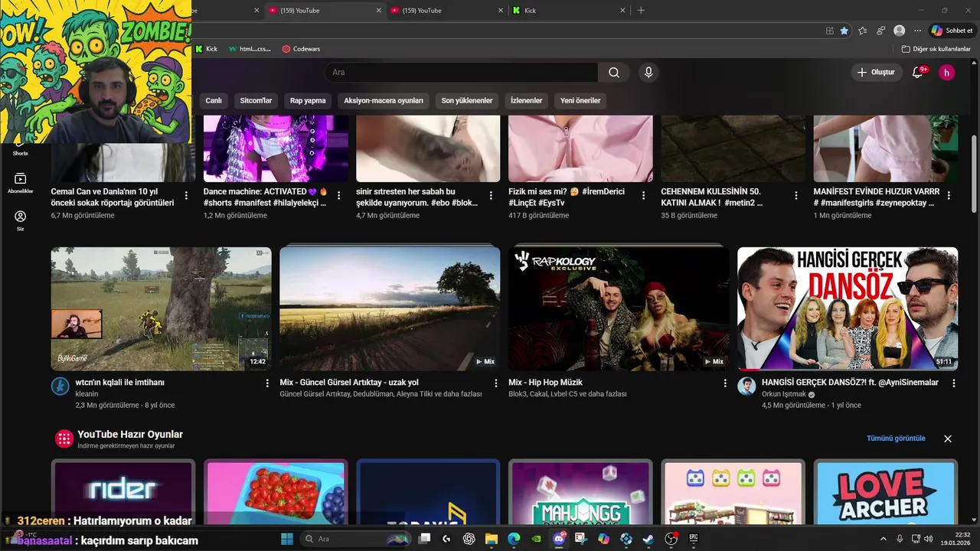The width and height of the screenshot is (980, 551).
Task: Open the rider game card
Action: click(x=123, y=493)
